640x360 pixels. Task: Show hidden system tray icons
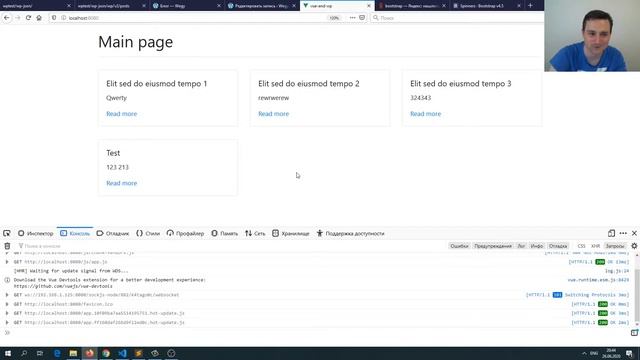584,353
